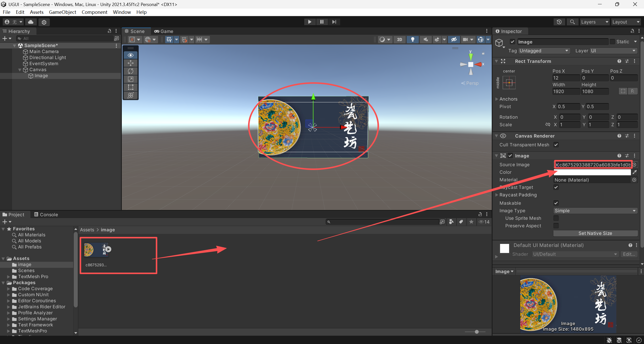Select the Rect tool in scene overlay
The width and height of the screenshot is (644, 344).
130,87
